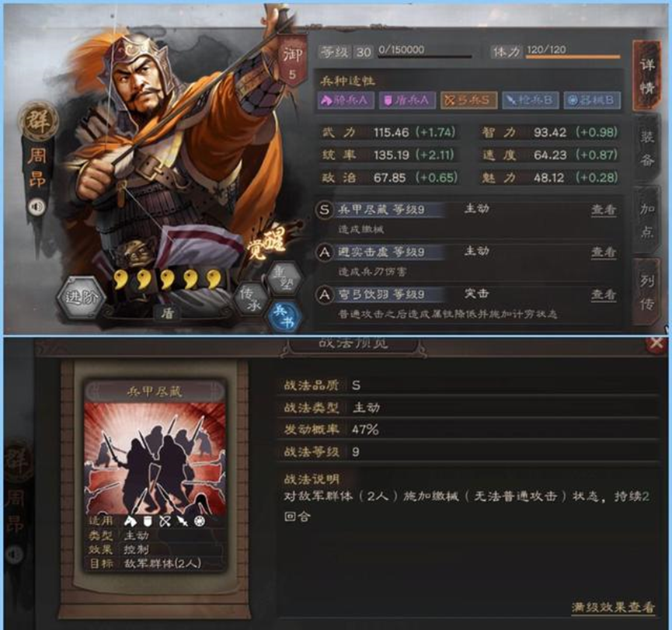Open the 加点 side tab
672x630 pixels.
click(x=647, y=221)
